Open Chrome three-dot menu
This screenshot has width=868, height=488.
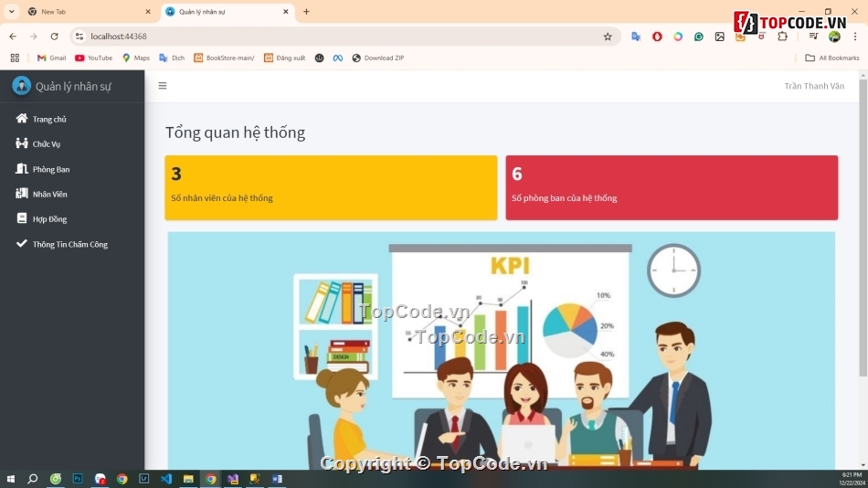(x=855, y=37)
